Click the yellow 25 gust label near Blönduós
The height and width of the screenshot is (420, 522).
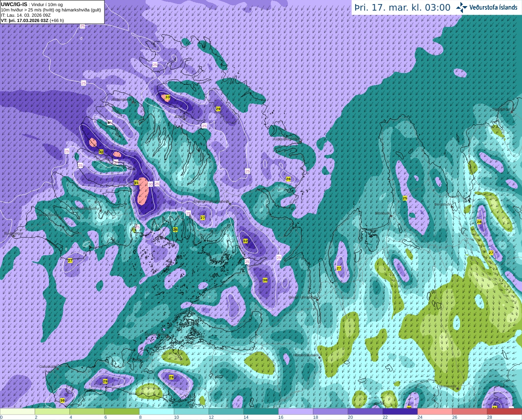point(405,198)
